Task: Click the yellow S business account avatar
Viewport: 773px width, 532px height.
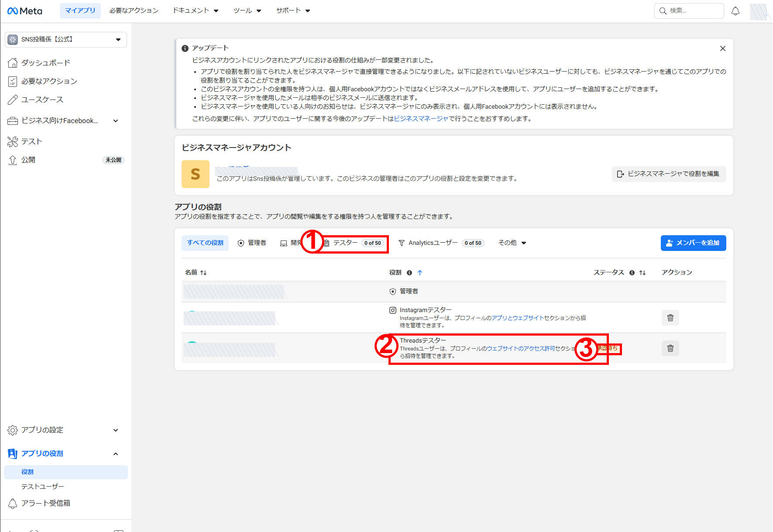Action: click(x=196, y=174)
